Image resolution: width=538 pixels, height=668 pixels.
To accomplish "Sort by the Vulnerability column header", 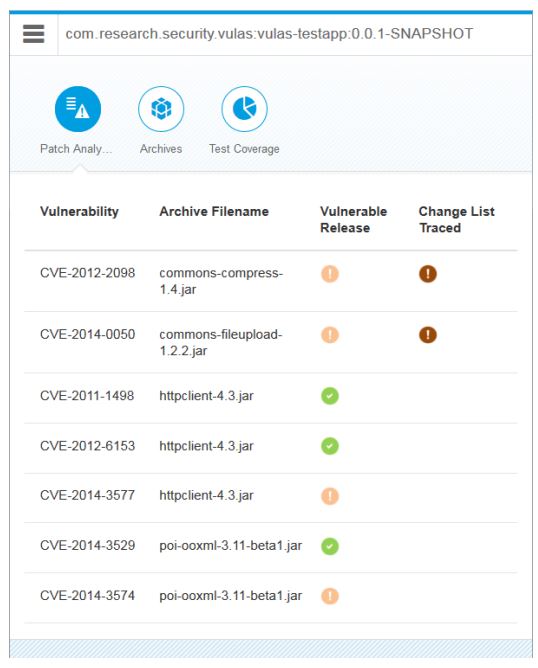I will tap(79, 211).
